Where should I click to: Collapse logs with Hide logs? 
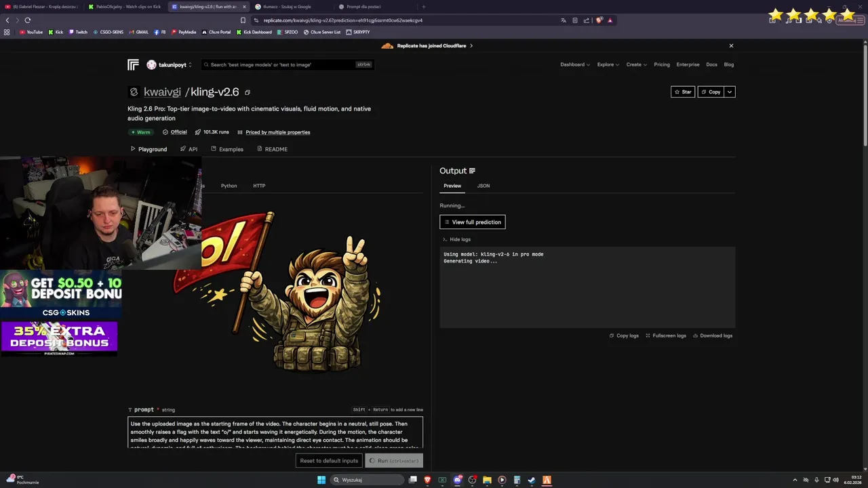tap(456, 239)
